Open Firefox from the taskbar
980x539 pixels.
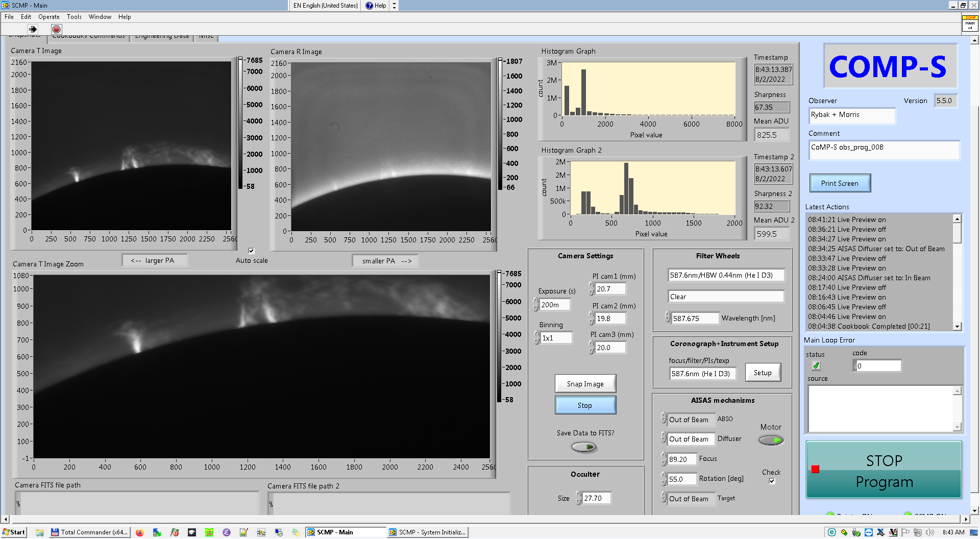point(139,532)
